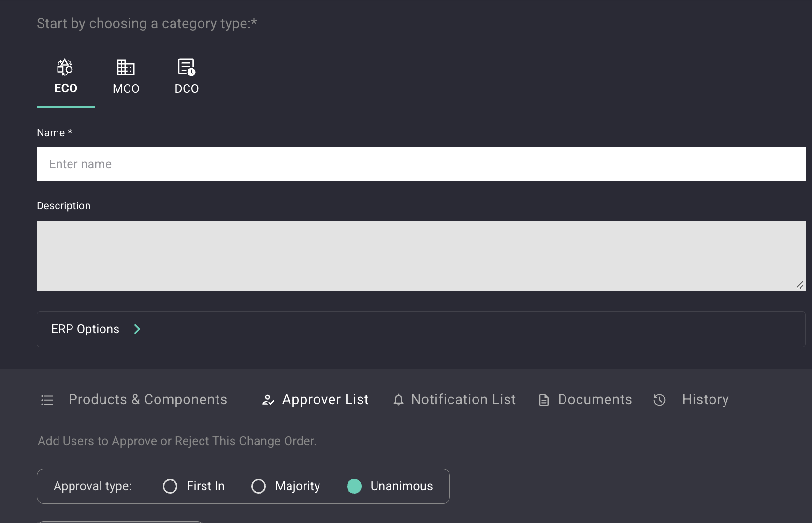812x523 pixels.
Task: Choose the MCO building icon
Action: click(126, 67)
